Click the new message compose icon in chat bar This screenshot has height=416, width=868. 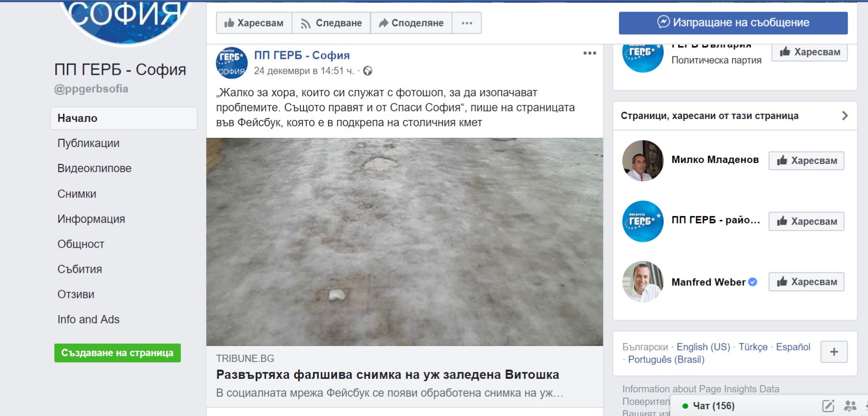pyautogui.click(x=828, y=406)
